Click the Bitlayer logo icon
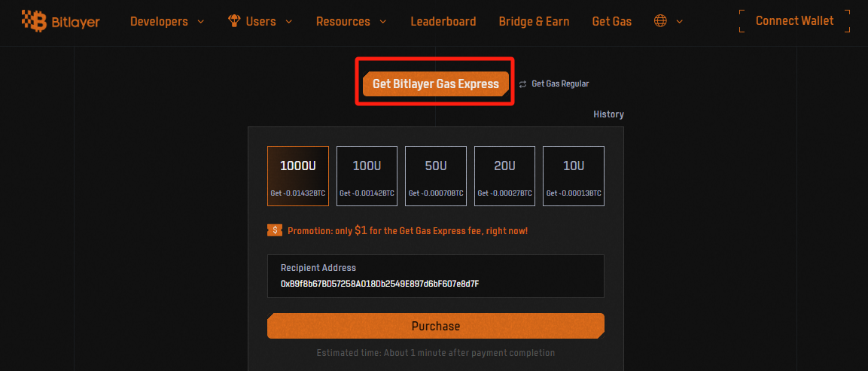 [35, 22]
